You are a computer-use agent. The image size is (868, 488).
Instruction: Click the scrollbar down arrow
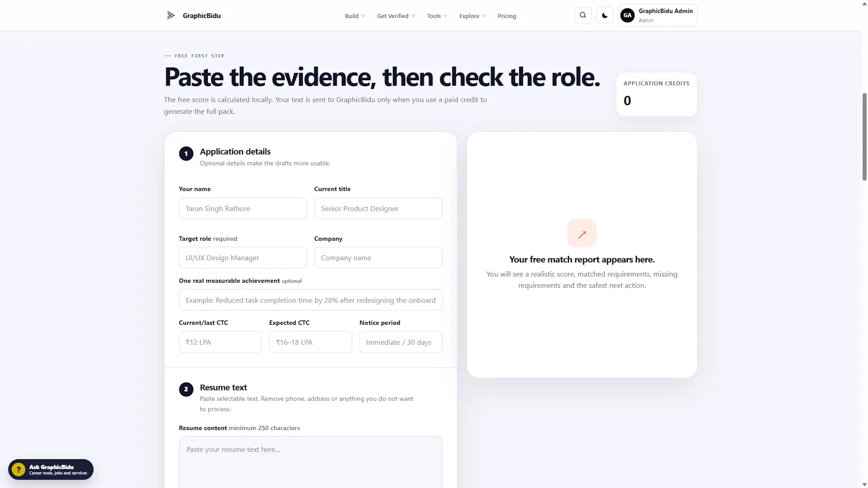pos(865,484)
